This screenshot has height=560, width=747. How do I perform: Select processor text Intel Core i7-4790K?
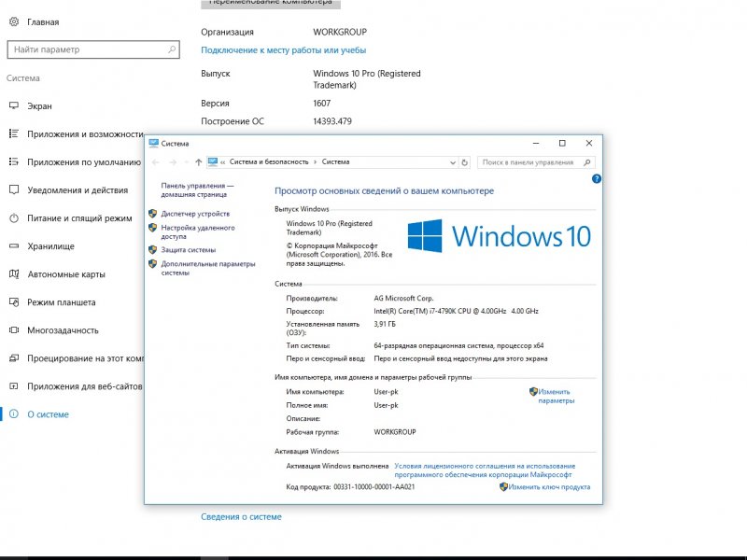click(456, 311)
